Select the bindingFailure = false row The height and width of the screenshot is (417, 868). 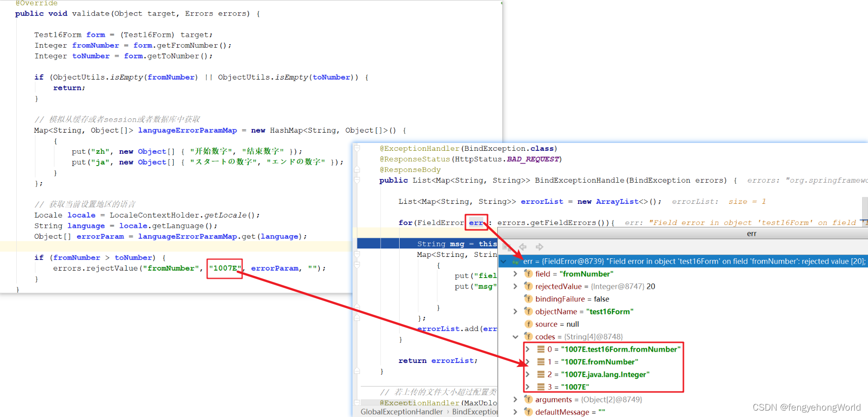(x=572, y=299)
